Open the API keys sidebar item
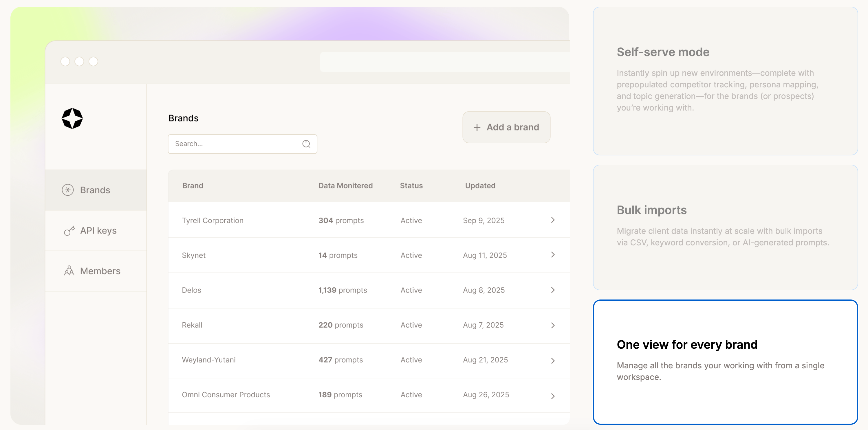 click(98, 231)
